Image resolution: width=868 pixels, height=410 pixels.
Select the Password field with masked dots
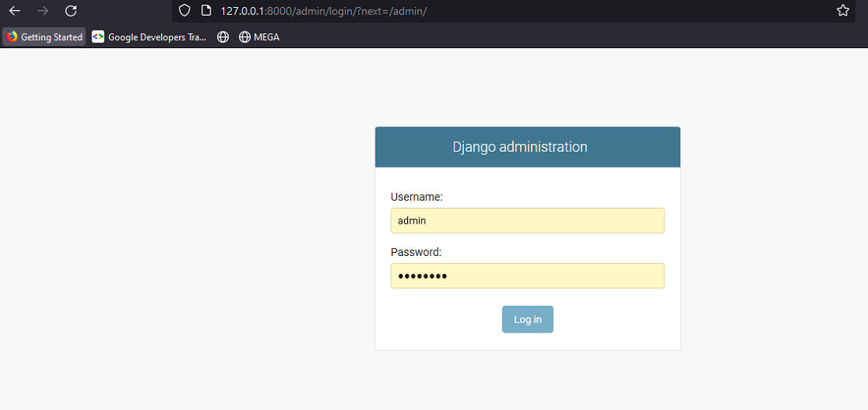[528, 276]
